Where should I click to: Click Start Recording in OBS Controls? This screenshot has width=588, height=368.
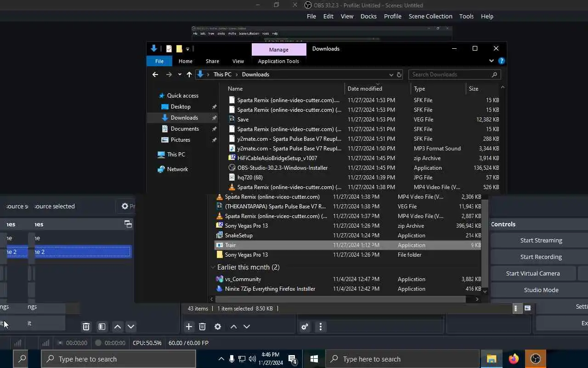541,257
